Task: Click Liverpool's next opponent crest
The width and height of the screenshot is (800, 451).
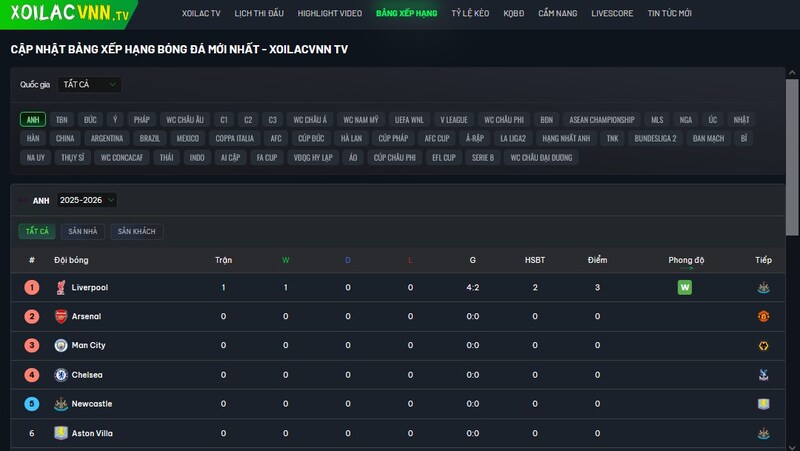Action: [763, 288]
